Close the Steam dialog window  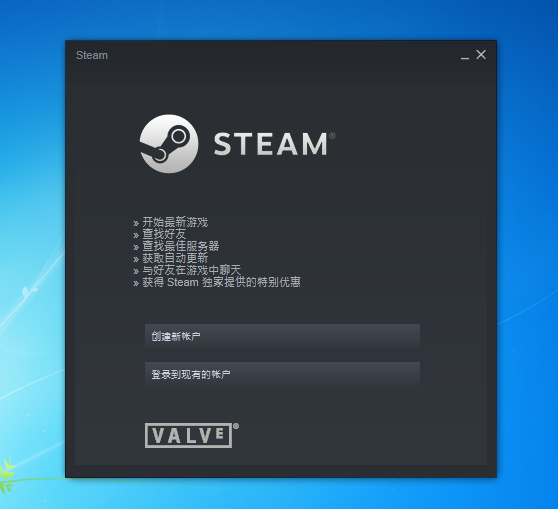pyautogui.click(x=481, y=55)
